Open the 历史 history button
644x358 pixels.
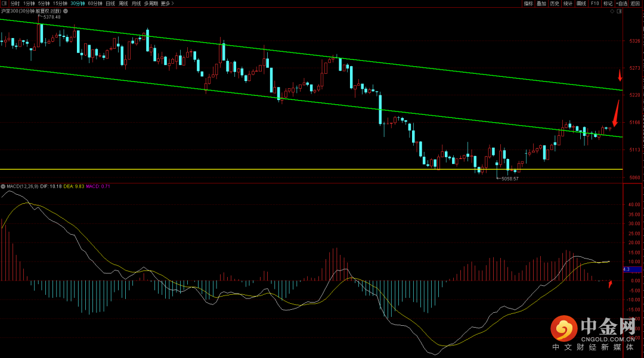pyautogui.click(x=555, y=4)
